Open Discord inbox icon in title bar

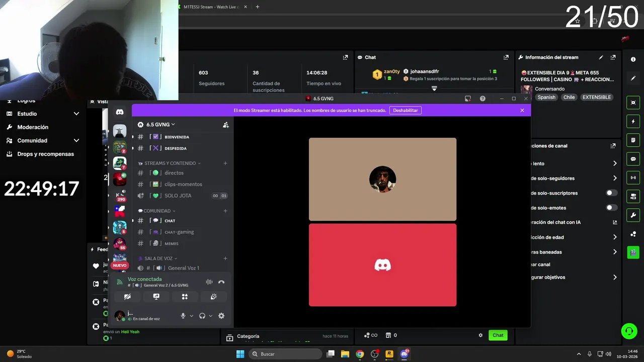467,99
